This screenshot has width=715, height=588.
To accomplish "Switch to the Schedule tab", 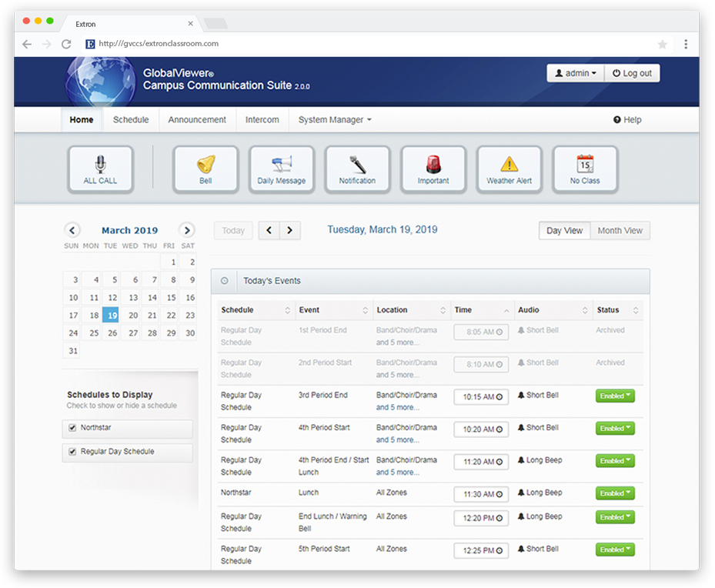I will pos(131,120).
